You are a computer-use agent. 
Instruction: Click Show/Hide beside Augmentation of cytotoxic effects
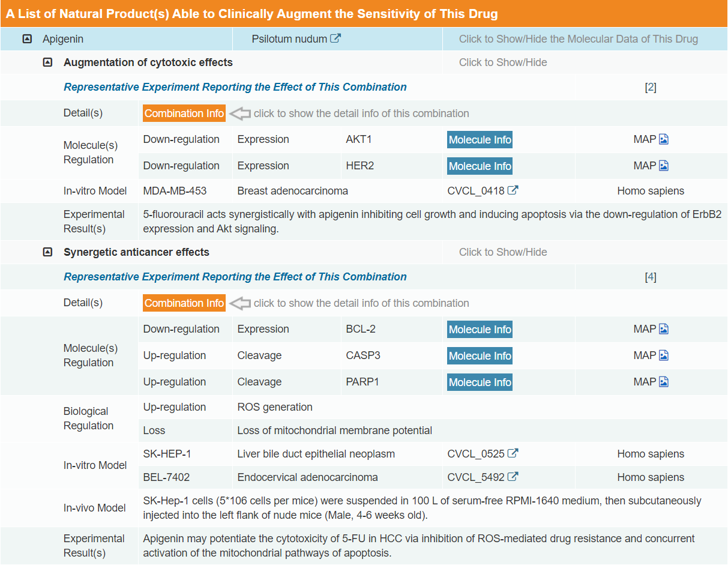point(503,62)
